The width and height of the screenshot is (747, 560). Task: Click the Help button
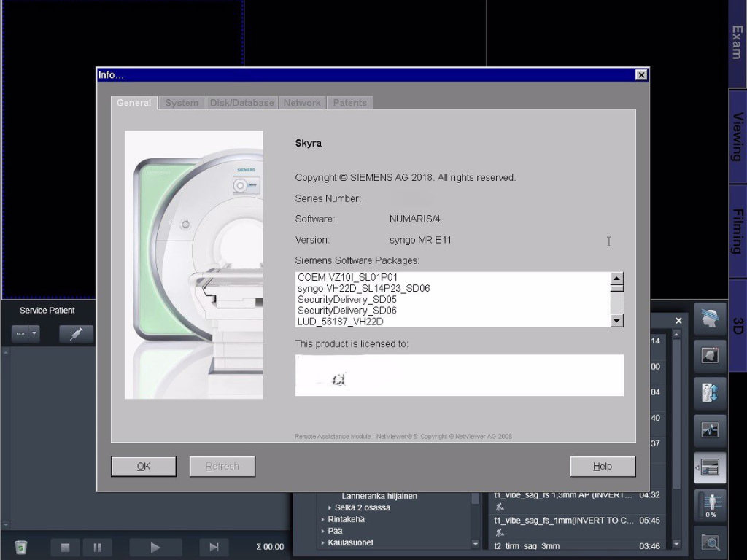602,467
